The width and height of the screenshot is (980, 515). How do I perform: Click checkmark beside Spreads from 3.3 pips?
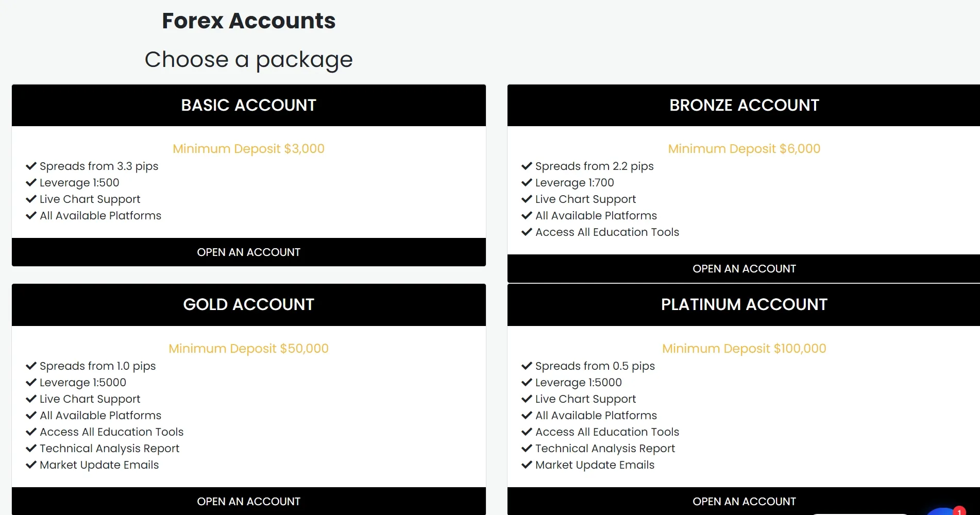31,166
